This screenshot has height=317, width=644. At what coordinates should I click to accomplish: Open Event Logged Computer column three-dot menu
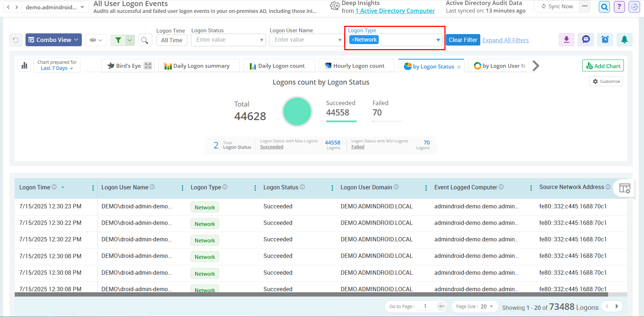[x=531, y=188]
